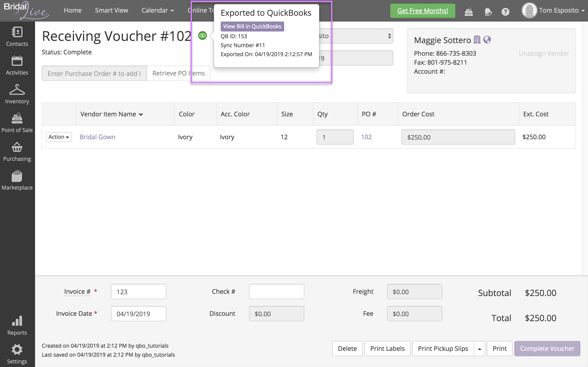Click the green QuickBooks sync icon
The image size is (588, 367).
pyautogui.click(x=202, y=36)
